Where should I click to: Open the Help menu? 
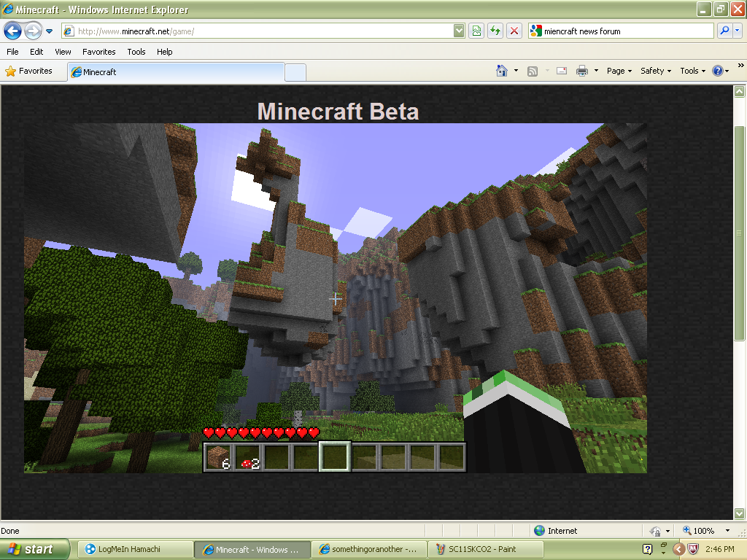click(165, 52)
